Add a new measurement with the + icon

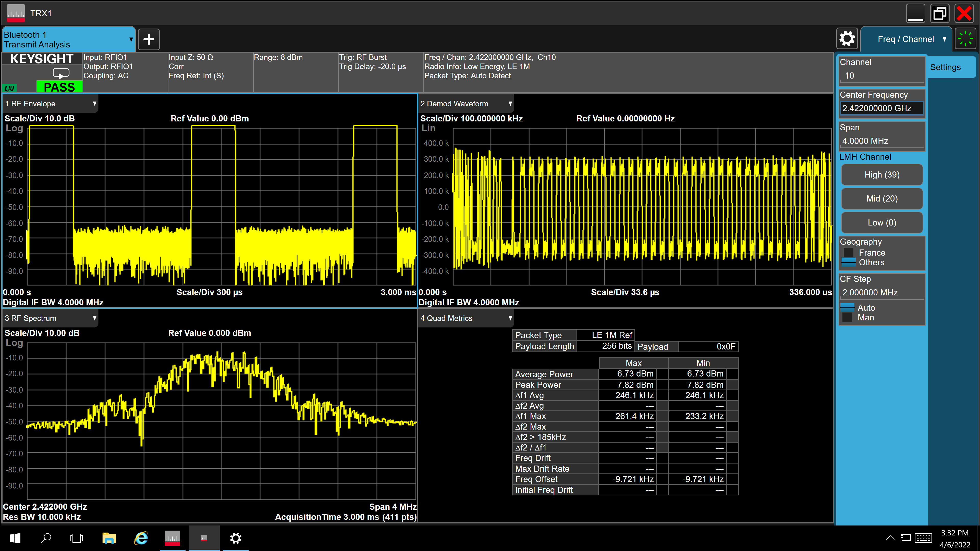pos(148,39)
